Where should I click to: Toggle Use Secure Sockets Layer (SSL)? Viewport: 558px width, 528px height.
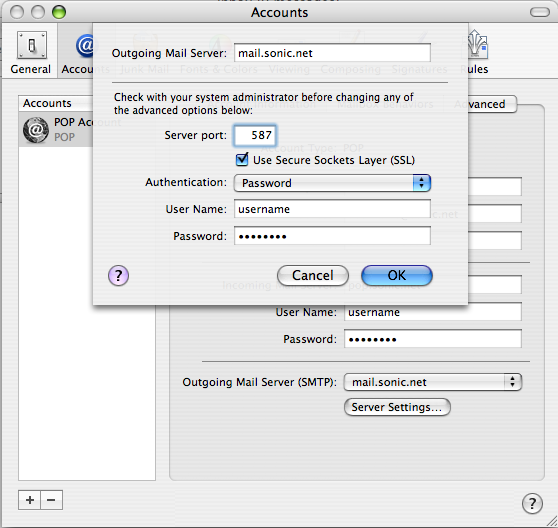(x=242, y=160)
